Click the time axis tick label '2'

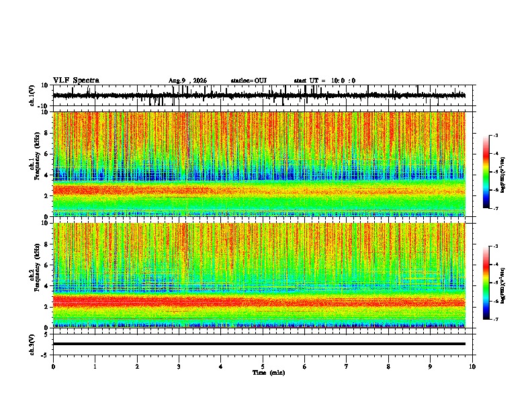click(x=137, y=367)
